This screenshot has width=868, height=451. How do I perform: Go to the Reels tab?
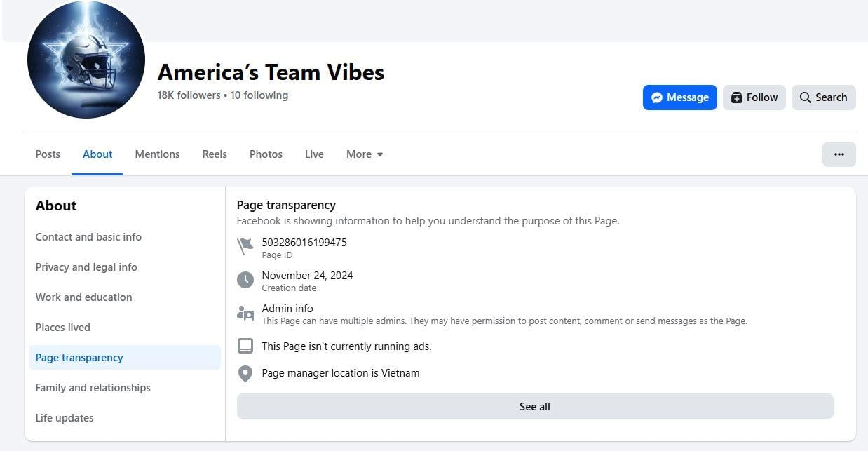pos(215,154)
